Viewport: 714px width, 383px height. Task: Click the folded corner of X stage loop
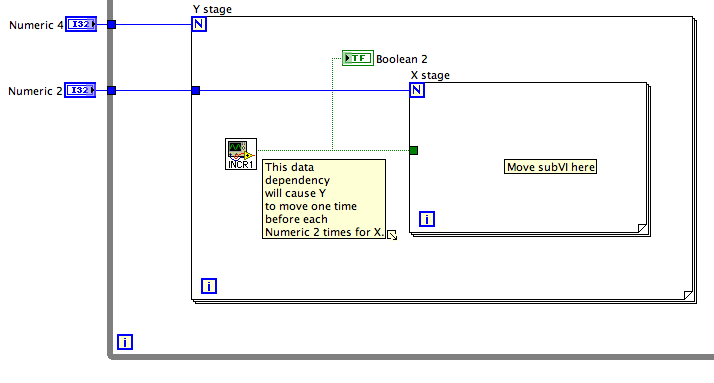(642, 228)
